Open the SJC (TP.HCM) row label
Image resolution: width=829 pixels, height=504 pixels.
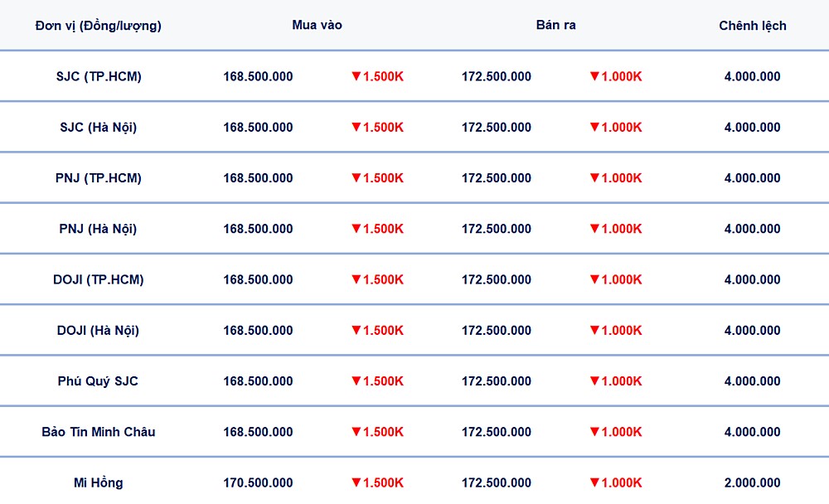pos(98,76)
